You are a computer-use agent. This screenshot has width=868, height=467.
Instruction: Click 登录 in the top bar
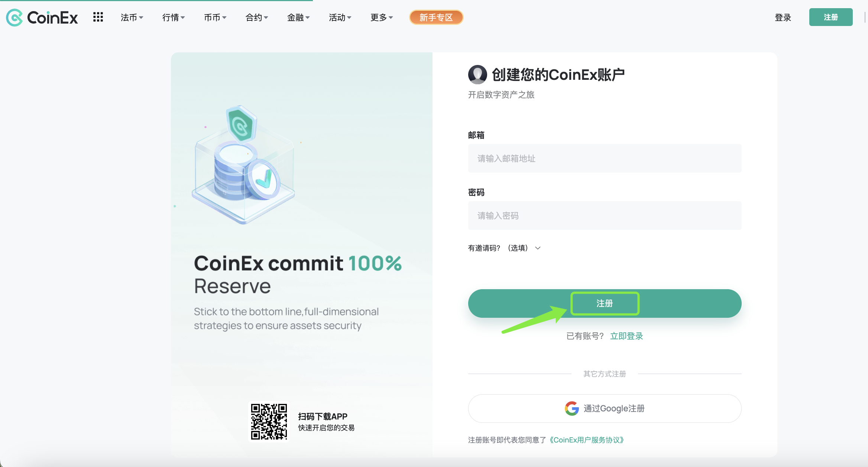pyautogui.click(x=783, y=17)
